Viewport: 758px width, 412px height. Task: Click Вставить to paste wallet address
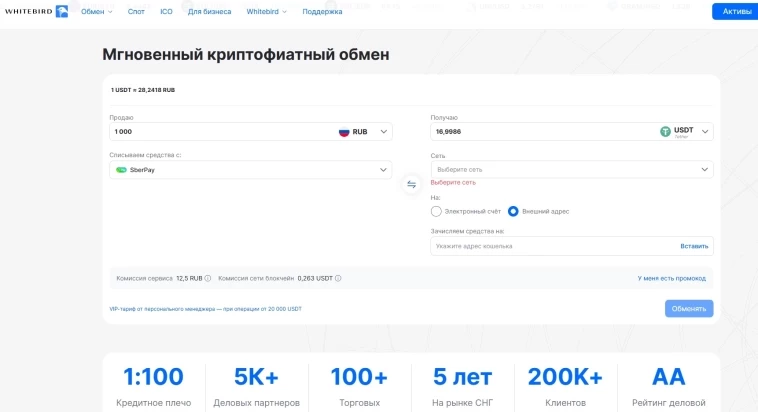pos(694,246)
